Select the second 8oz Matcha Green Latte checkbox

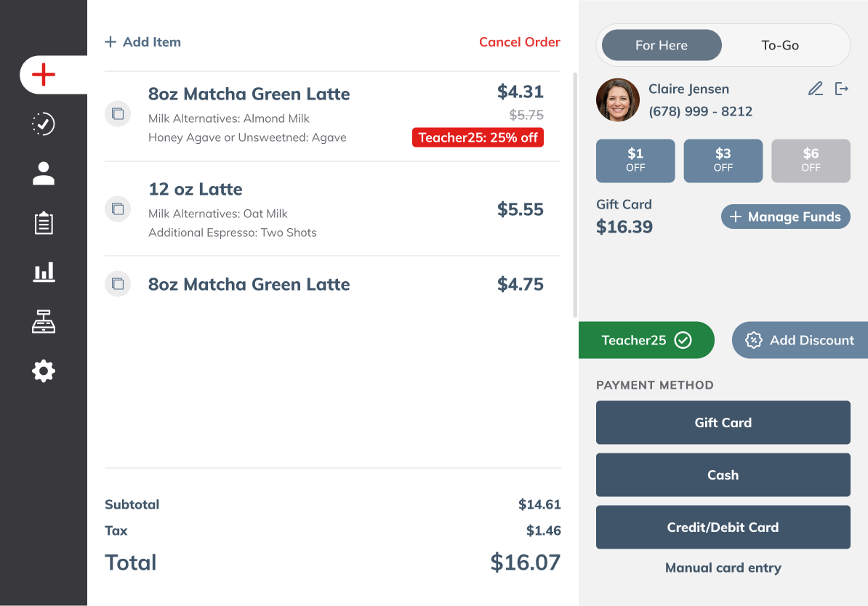coord(118,284)
